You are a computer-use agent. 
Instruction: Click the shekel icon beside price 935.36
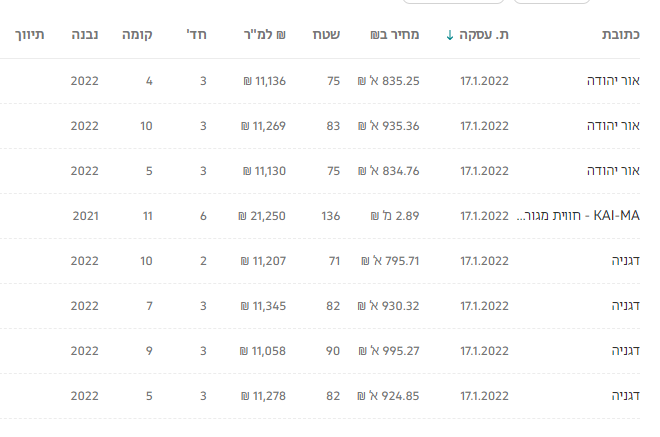[x=362, y=126]
